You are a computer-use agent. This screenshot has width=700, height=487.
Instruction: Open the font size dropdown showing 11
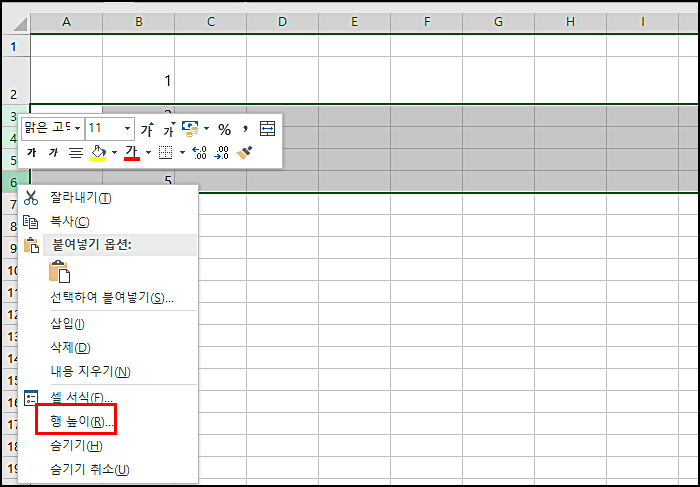pos(127,129)
